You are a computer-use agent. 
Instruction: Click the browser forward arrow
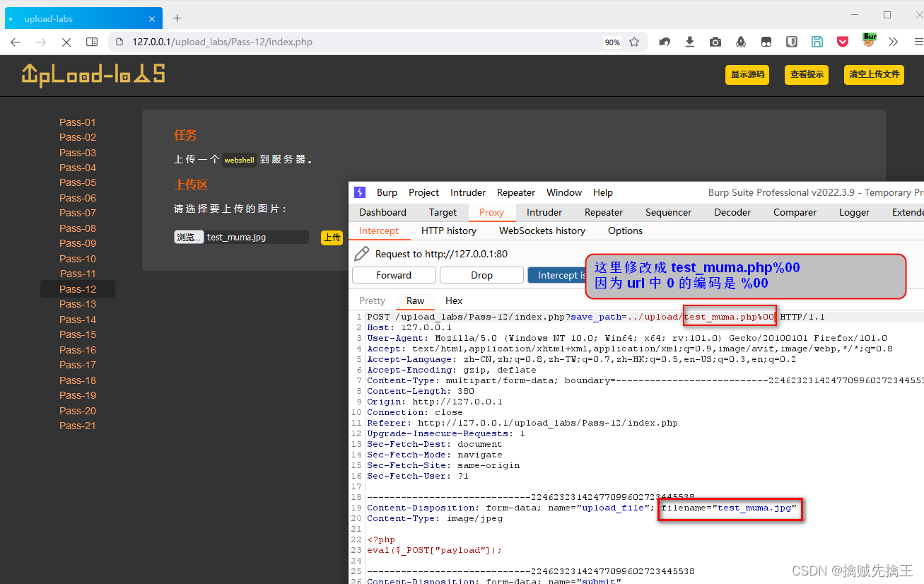(x=41, y=42)
